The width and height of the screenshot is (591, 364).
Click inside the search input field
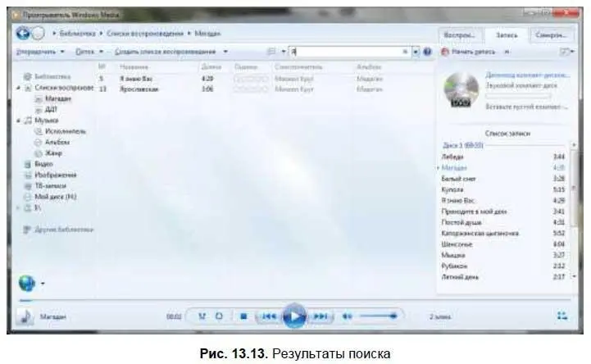[346, 52]
